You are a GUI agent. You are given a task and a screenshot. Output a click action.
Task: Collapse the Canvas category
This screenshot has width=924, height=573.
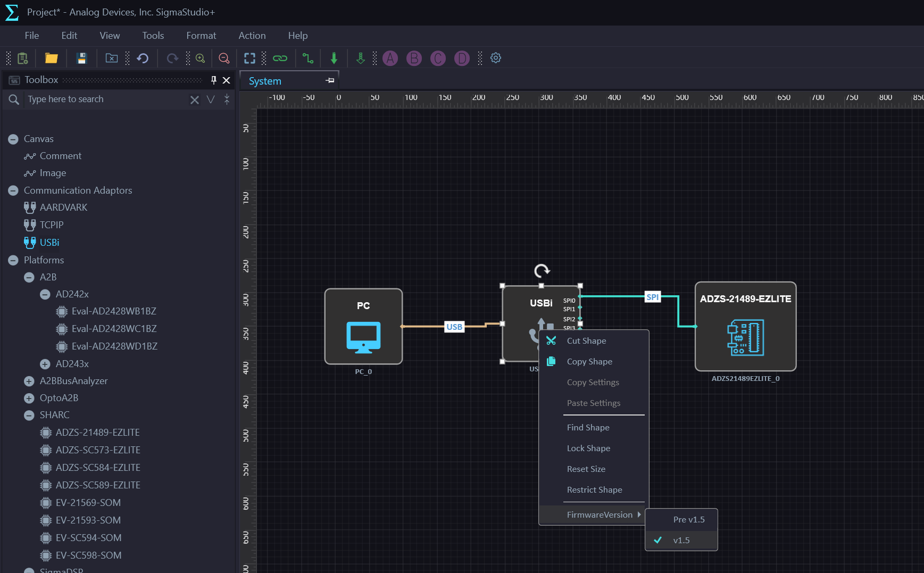pos(13,139)
